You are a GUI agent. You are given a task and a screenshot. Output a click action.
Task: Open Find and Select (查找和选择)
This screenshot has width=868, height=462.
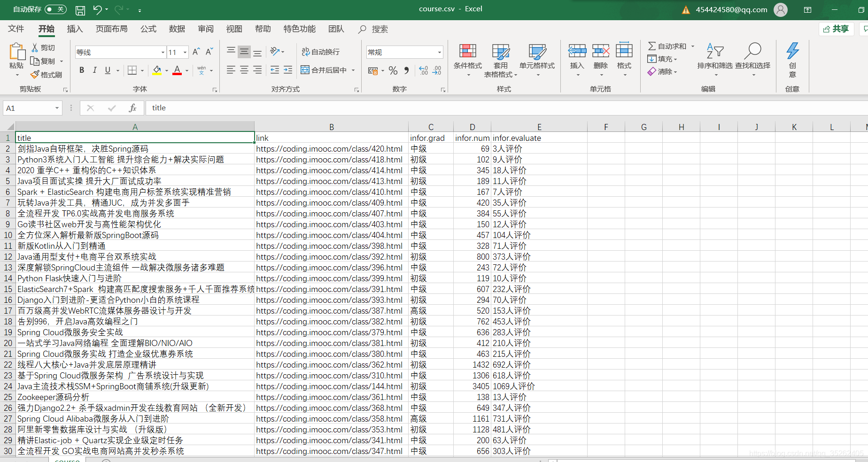[x=753, y=60]
